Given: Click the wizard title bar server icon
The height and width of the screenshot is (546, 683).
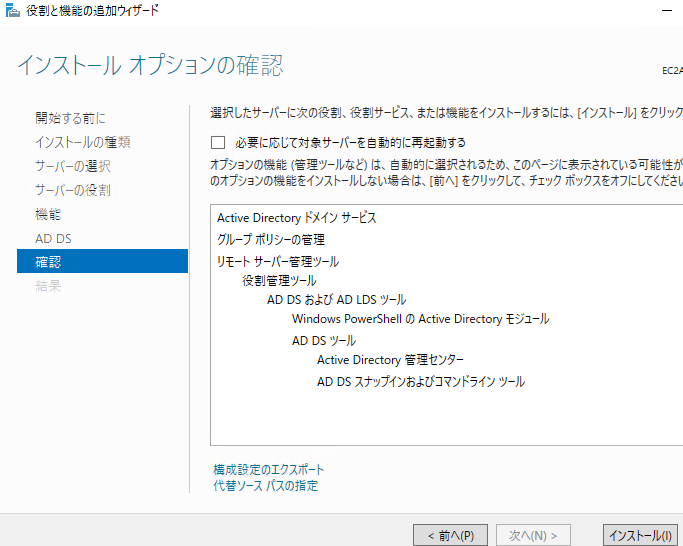Looking at the screenshot, I should [13, 10].
